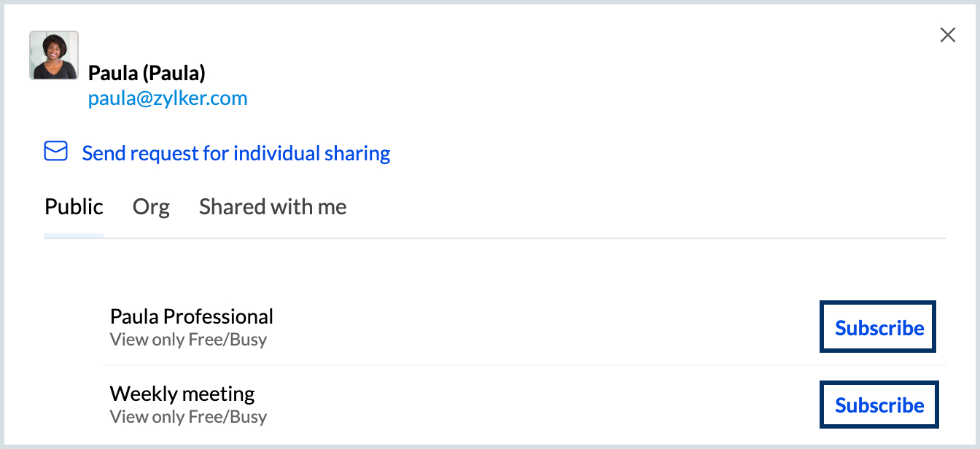The image size is (980, 449).
Task: Send request for individual sharing
Action: point(236,154)
